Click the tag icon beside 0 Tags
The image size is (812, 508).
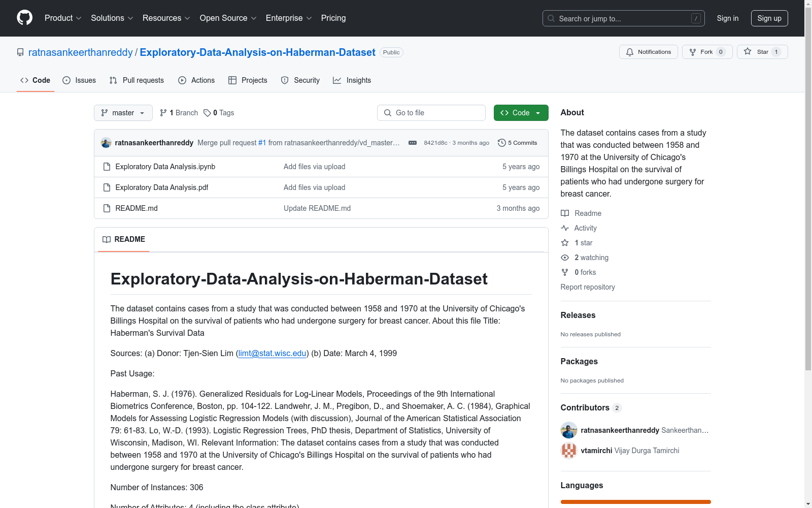207,113
